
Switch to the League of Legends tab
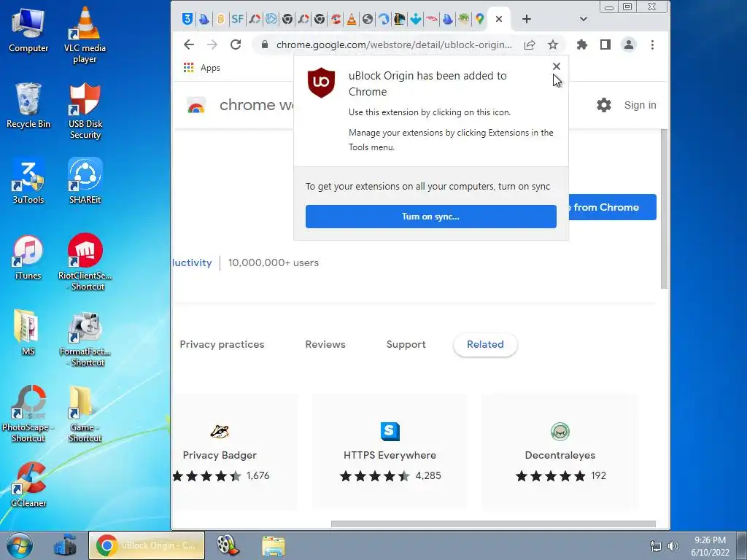tap(400, 19)
